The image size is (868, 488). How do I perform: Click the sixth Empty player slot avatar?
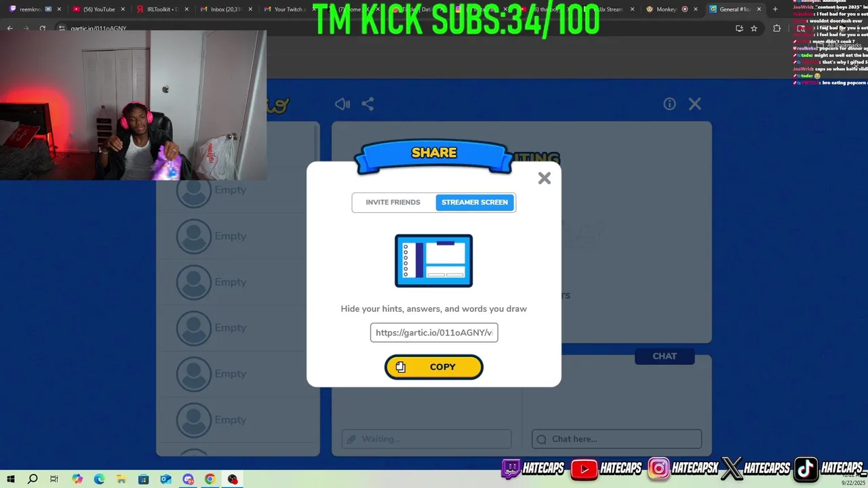point(194,420)
